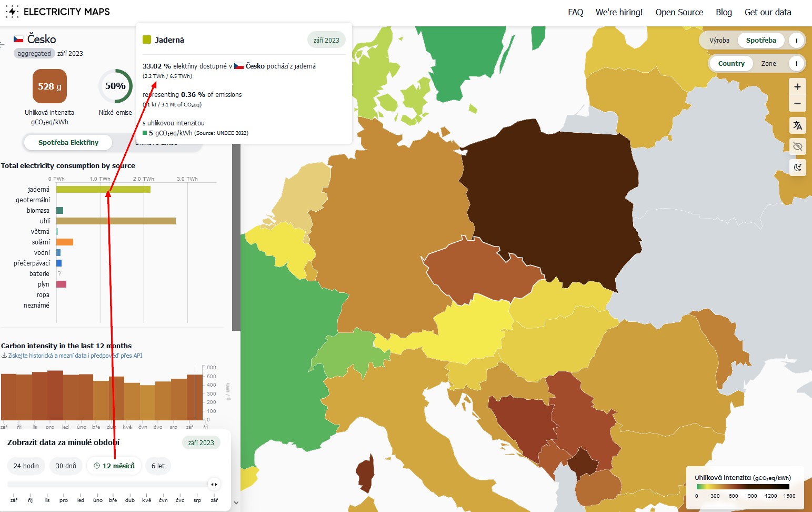Click the info icon next to Zone
The height and width of the screenshot is (512, 812).
click(x=797, y=64)
